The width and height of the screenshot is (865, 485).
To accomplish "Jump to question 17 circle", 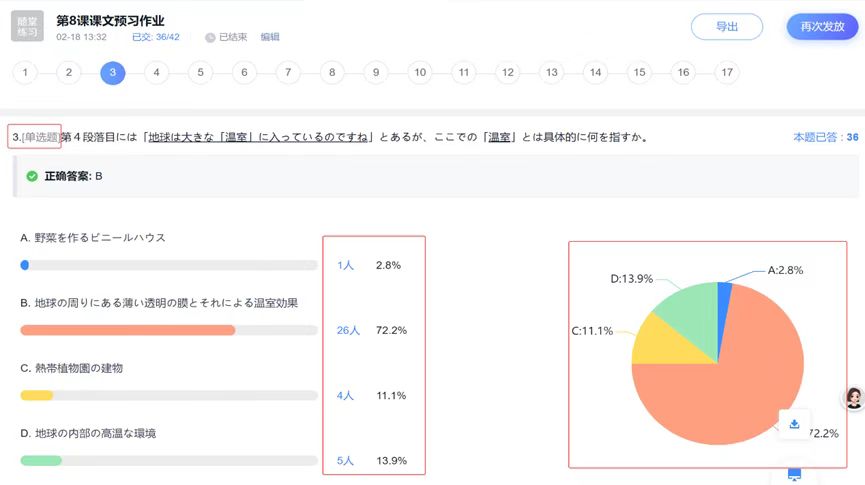I will [x=727, y=73].
